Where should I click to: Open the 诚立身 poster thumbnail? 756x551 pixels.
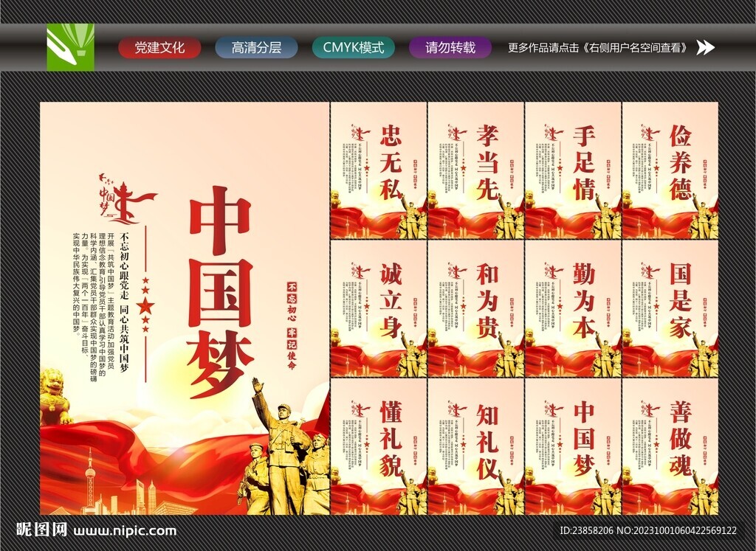[379, 309]
